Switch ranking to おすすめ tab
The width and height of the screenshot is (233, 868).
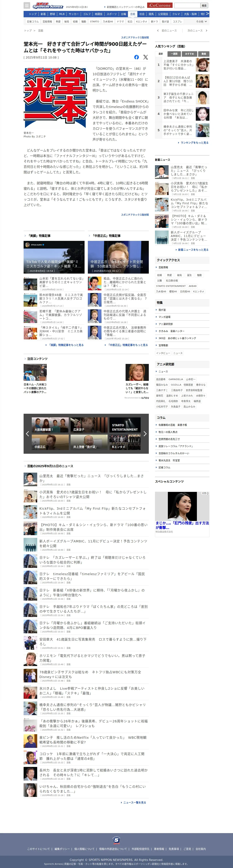pos(189,54)
